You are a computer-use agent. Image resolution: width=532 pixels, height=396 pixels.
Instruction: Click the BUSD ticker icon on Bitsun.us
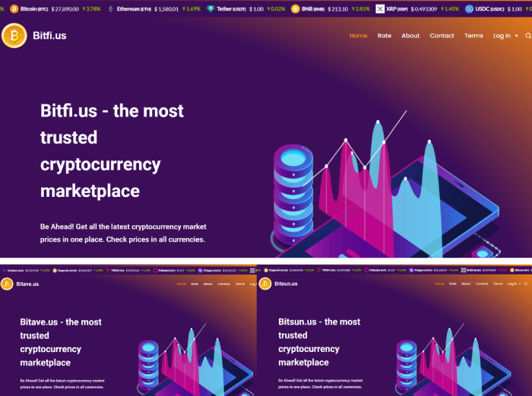pos(464,271)
